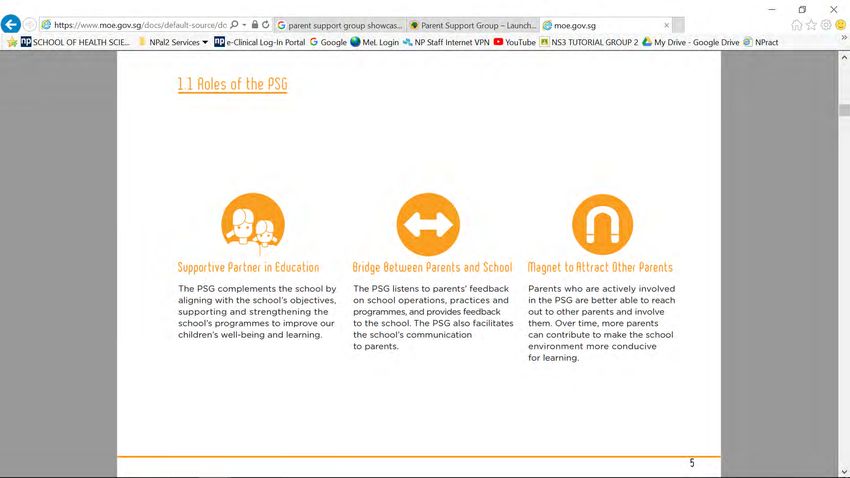Click Magnet to Attract Other Parents heading
This screenshot has width=850, height=478.
pos(600,267)
